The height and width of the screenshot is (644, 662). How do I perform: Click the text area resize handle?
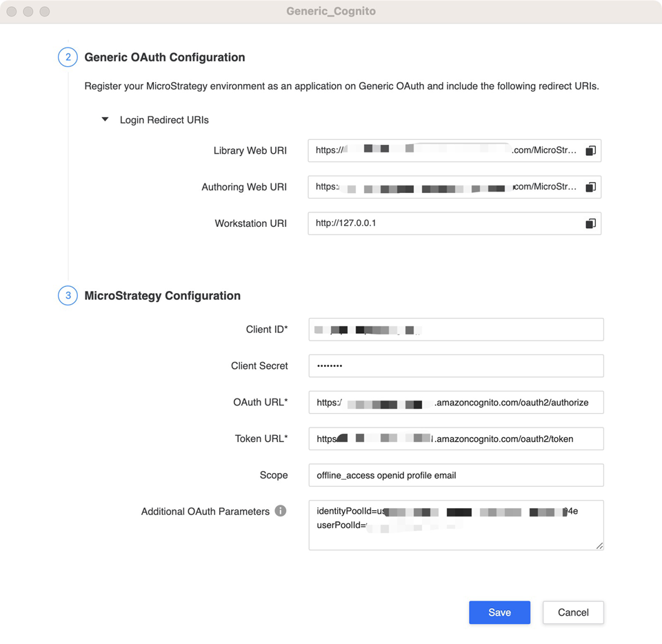click(x=599, y=545)
